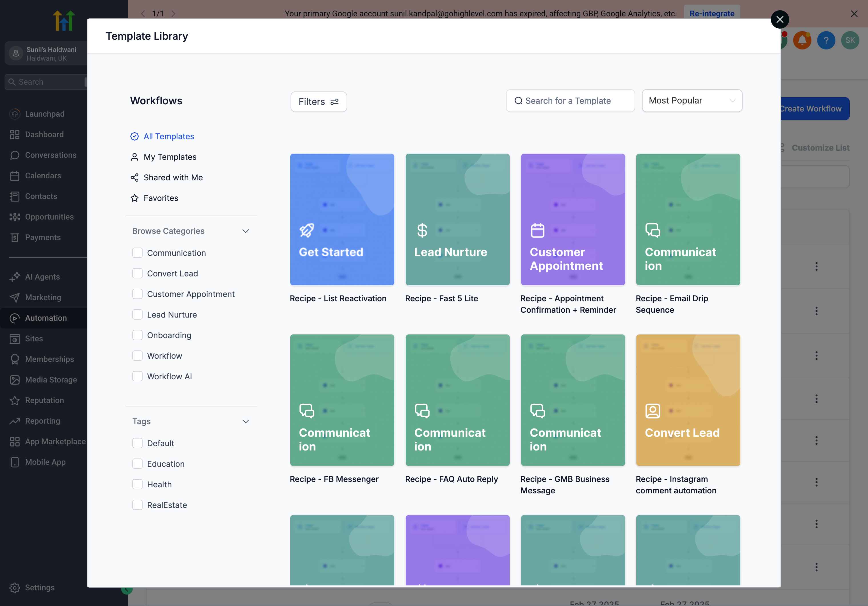Click the Launchpad sidebar icon

(15, 114)
